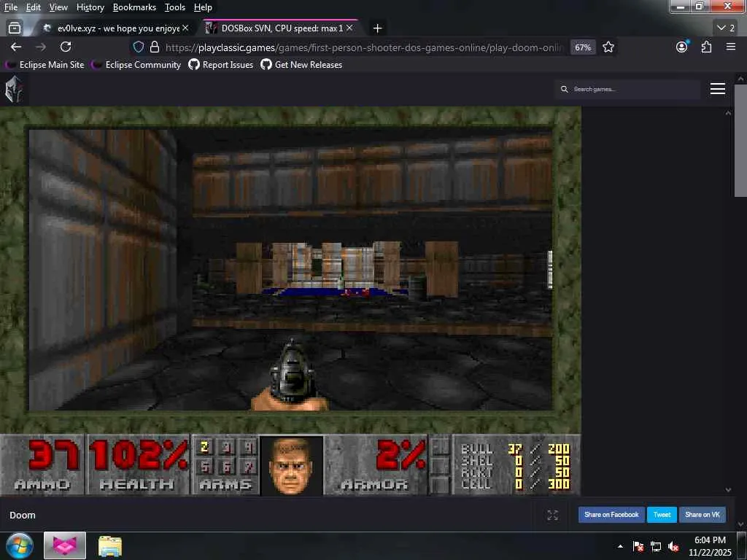Open the Report Issues GitHub bookmark
The width and height of the screenshot is (747, 560).
221,65
